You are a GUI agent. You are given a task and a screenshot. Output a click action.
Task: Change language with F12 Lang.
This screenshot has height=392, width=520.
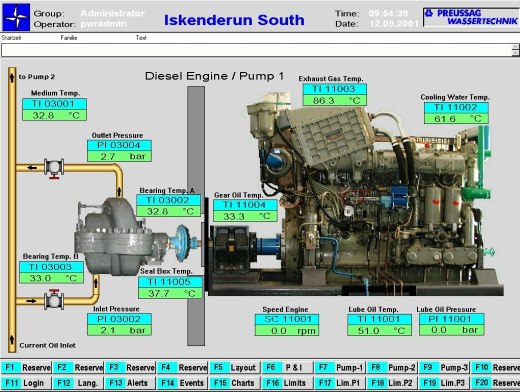coord(79,383)
